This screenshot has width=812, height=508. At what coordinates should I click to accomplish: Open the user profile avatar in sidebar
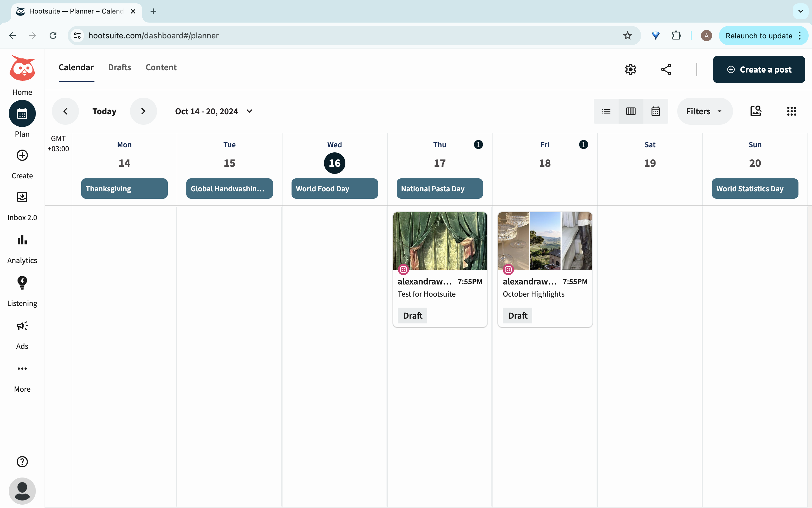tap(22, 491)
